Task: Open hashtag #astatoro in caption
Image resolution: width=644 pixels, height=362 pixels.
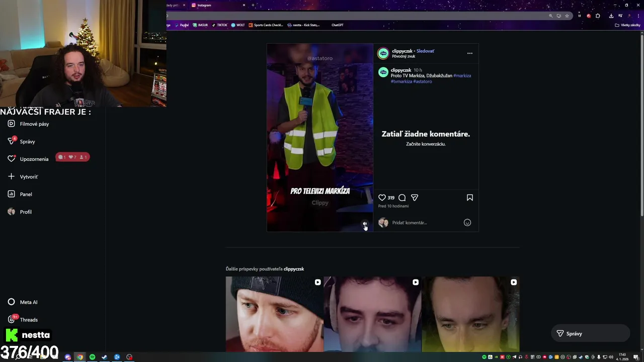Action: point(422,81)
